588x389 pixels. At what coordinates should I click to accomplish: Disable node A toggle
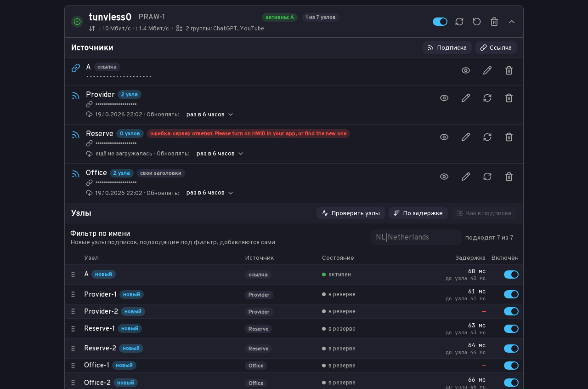[511, 275]
